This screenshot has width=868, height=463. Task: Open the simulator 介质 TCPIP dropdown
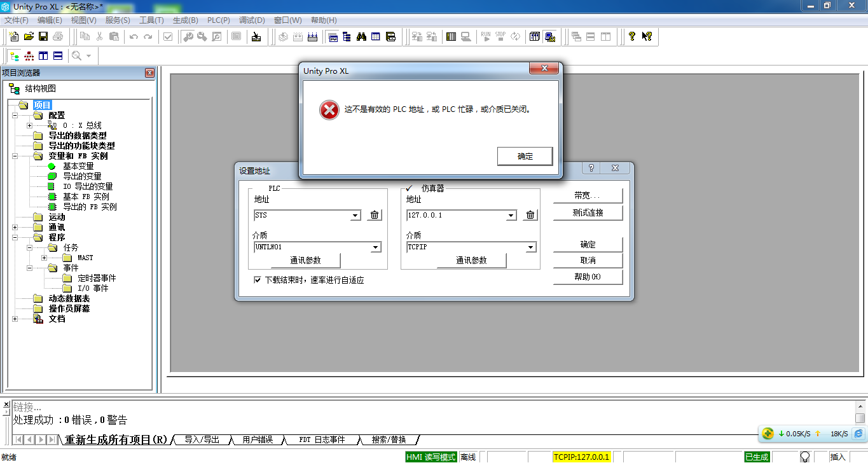[x=530, y=247]
